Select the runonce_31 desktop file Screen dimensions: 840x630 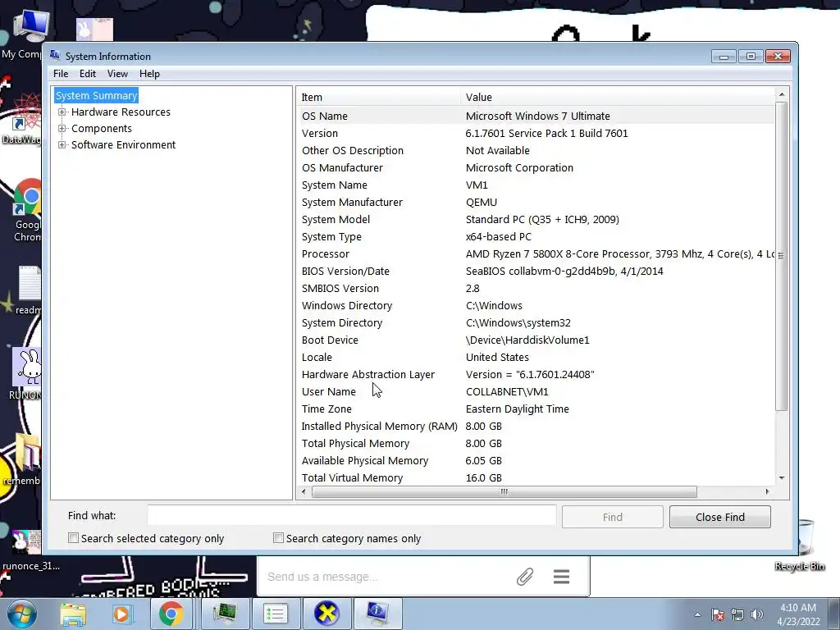[30, 550]
